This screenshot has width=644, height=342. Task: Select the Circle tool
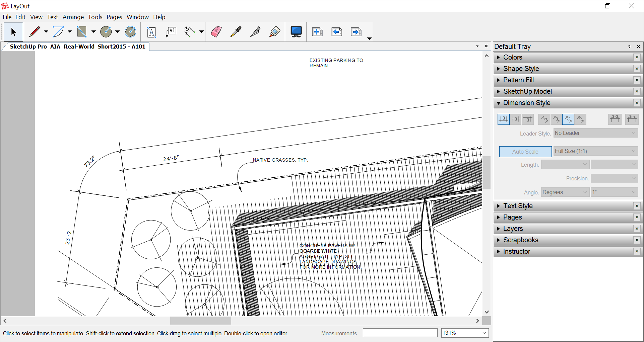(107, 32)
